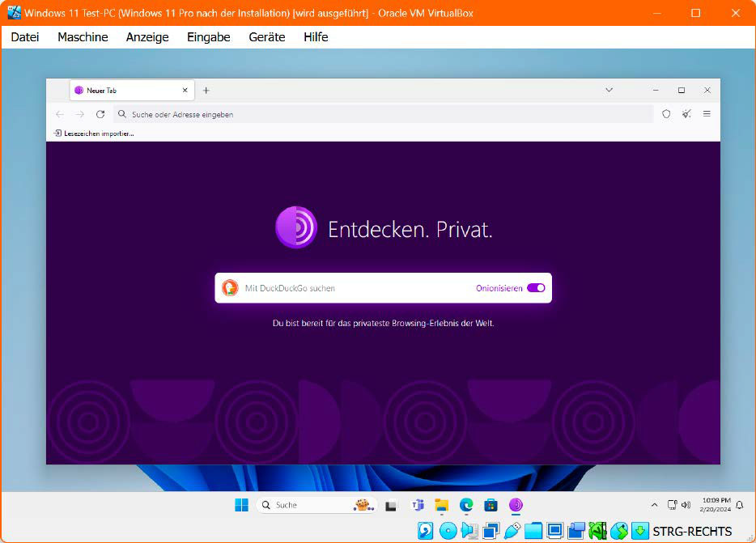This screenshot has height=543, width=756.
Task: Reload the page in Tor Browser
Action: click(x=100, y=114)
